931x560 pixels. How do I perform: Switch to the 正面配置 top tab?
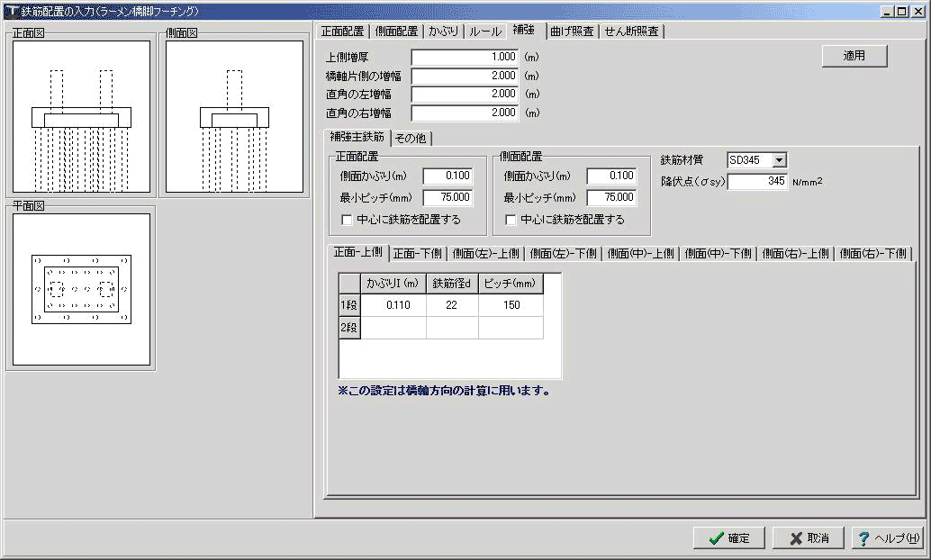342,32
